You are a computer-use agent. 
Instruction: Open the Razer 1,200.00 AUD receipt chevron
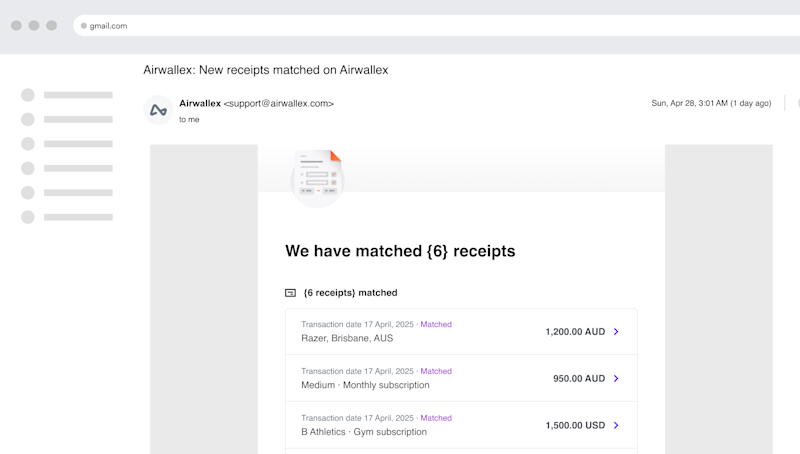616,332
